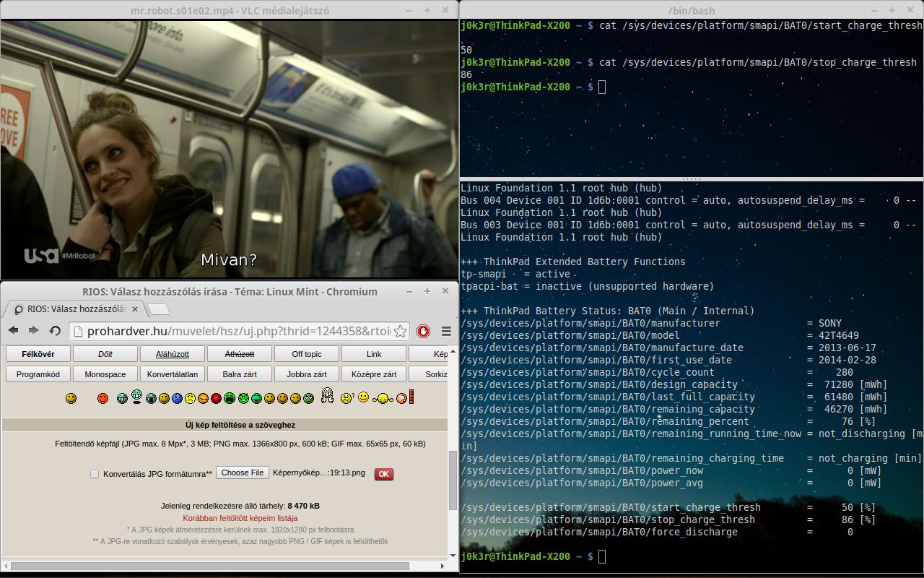Viewport: 924px width, 578px height.
Task: Click the Off topic button
Action: click(x=307, y=354)
